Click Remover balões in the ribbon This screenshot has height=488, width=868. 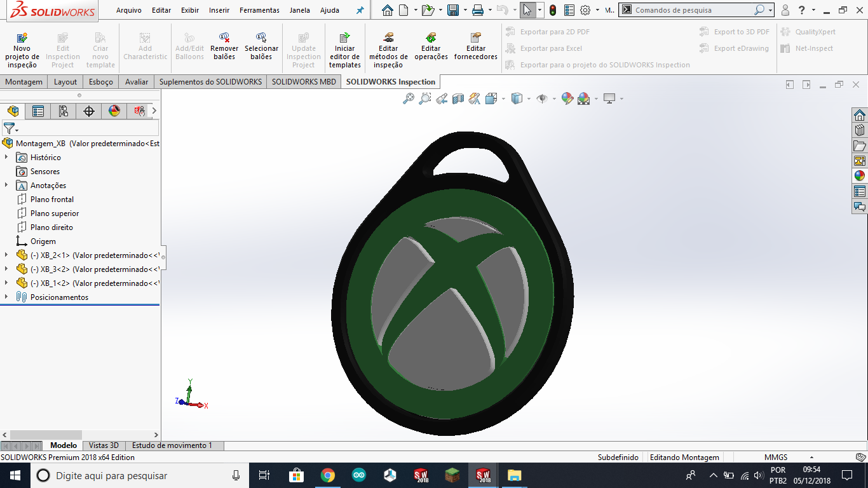coord(224,46)
